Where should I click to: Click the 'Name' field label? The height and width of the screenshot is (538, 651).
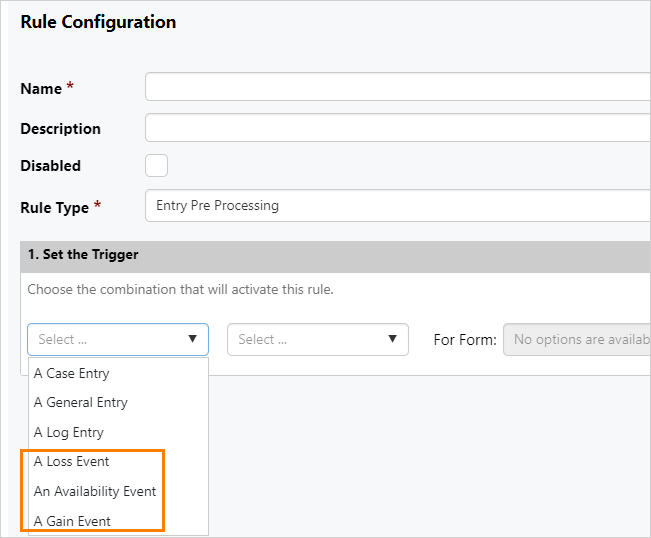coord(41,89)
